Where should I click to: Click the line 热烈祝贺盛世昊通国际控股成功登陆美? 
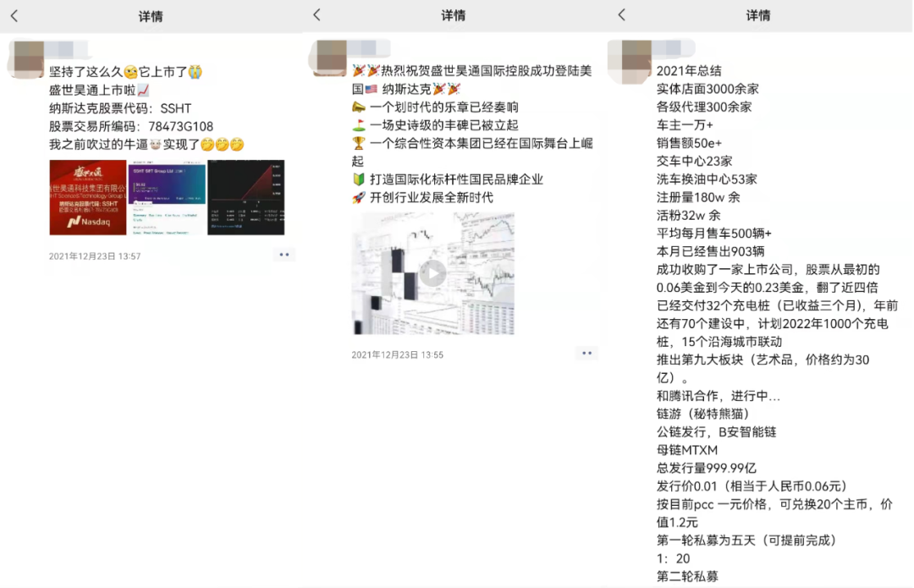472,70
